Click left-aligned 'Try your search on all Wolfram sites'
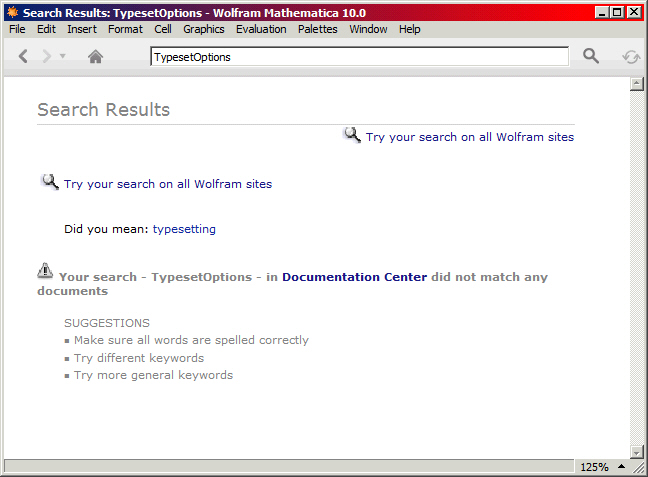This screenshot has width=648, height=477. (168, 184)
